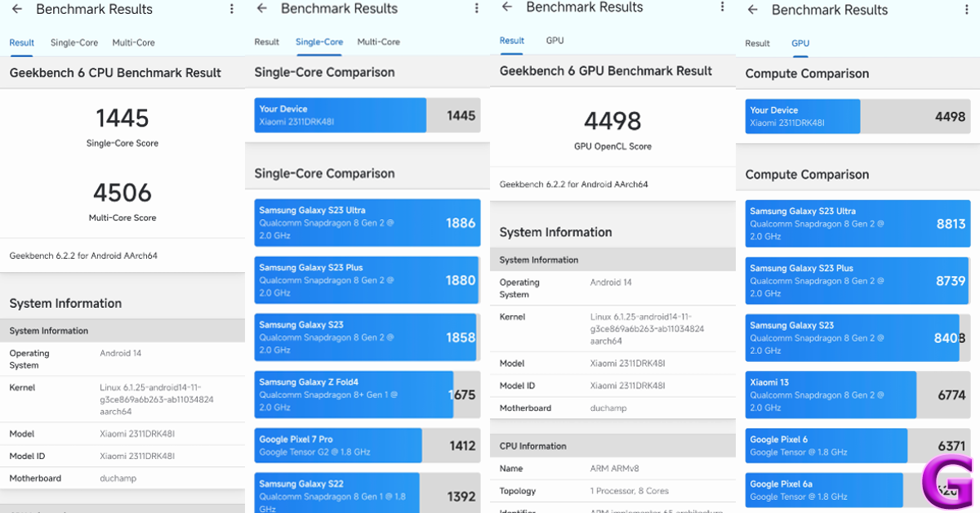Tap the 4498 GPU OpenCL Score value
Screen dimensions: 980x513
pyautogui.click(x=612, y=121)
